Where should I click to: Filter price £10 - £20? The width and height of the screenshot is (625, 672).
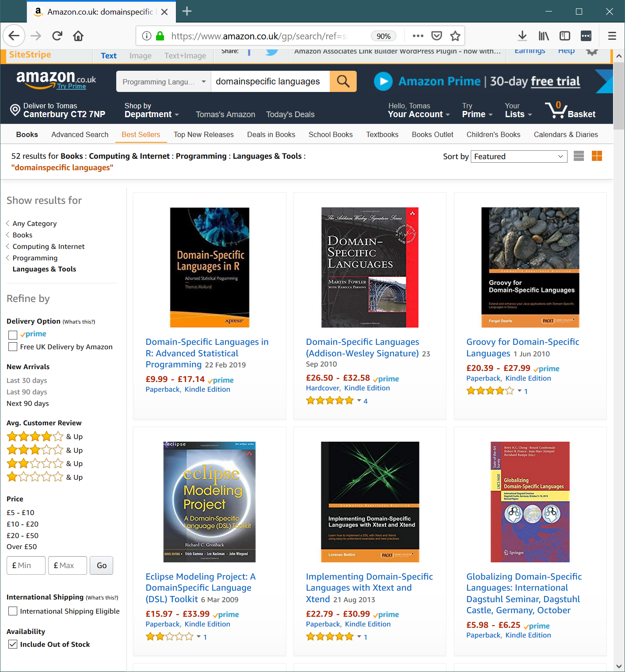click(x=23, y=524)
